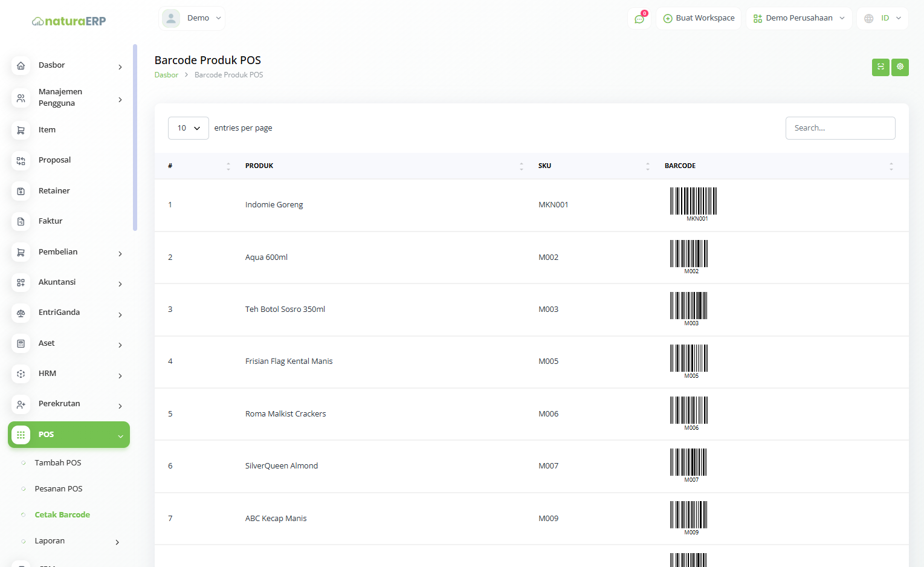Open the chat messages notification icon
Viewport: 924px width, 567px height.
(x=639, y=19)
